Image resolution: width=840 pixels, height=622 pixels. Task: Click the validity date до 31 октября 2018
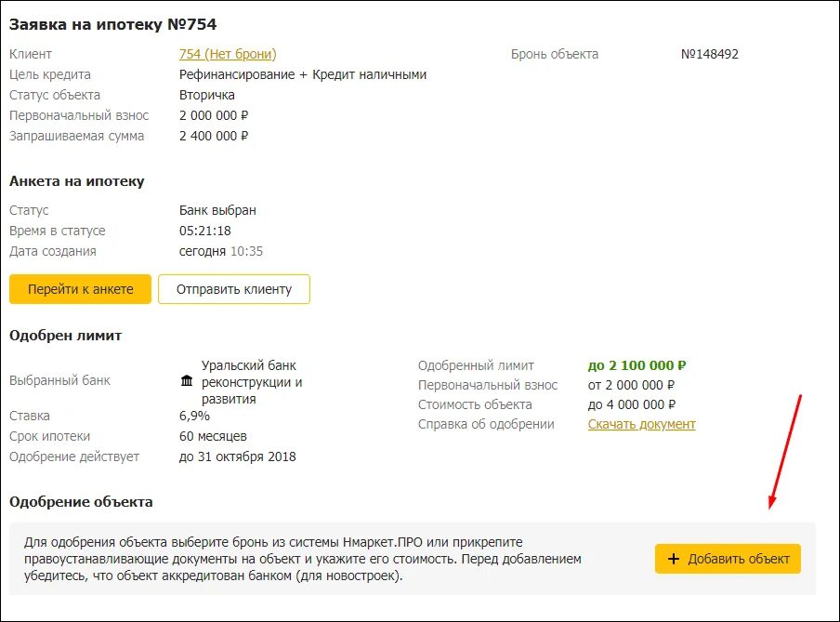click(237, 457)
